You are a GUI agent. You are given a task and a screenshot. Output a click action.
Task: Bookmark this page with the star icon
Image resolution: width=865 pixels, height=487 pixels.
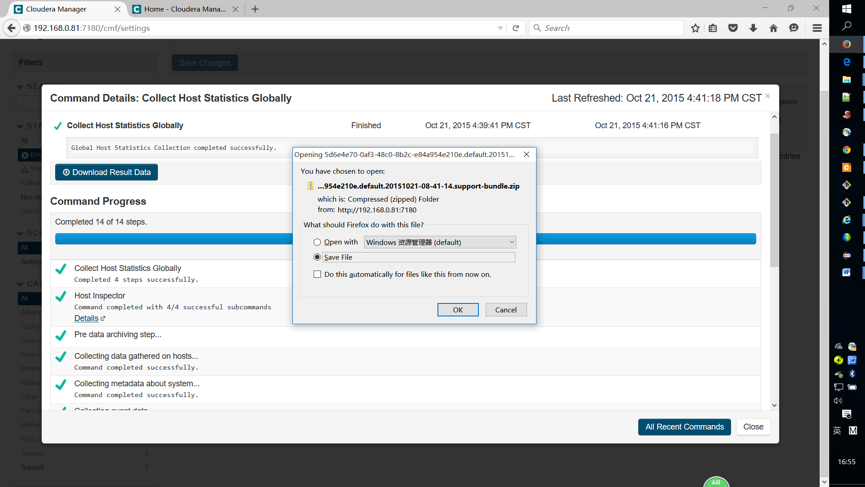pyautogui.click(x=695, y=28)
